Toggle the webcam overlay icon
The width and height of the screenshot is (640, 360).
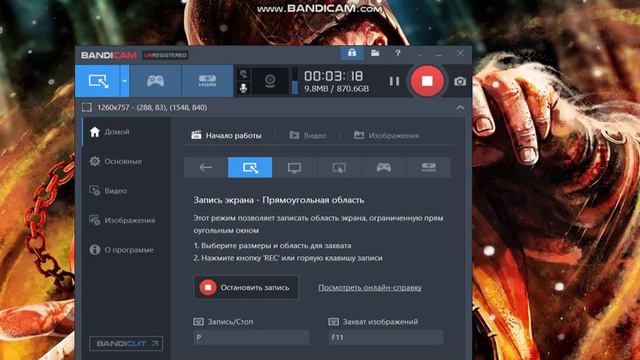(270, 81)
